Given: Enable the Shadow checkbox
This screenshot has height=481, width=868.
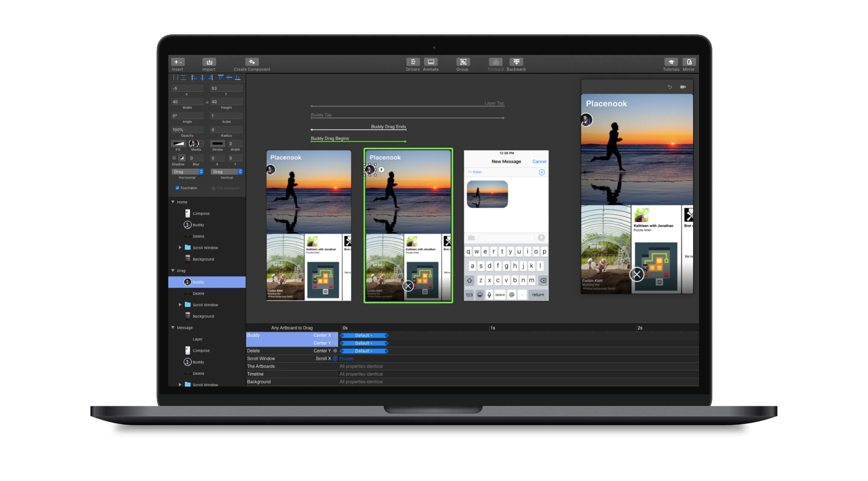Looking at the screenshot, I should coord(174,158).
